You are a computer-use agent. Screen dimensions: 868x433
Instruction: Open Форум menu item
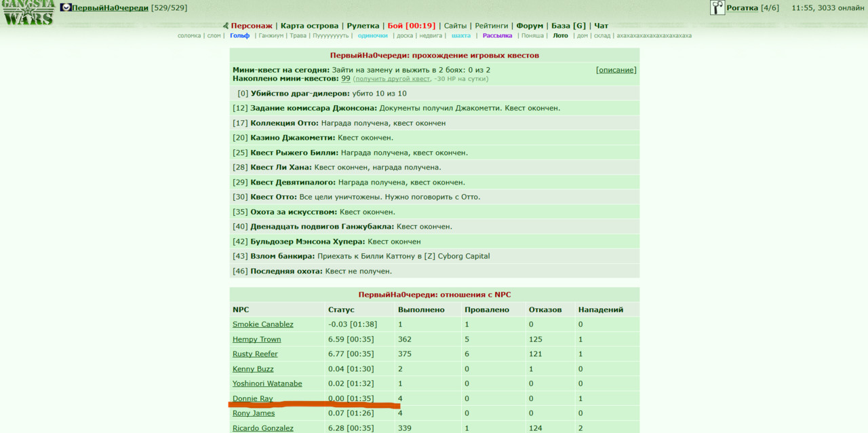(530, 26)
